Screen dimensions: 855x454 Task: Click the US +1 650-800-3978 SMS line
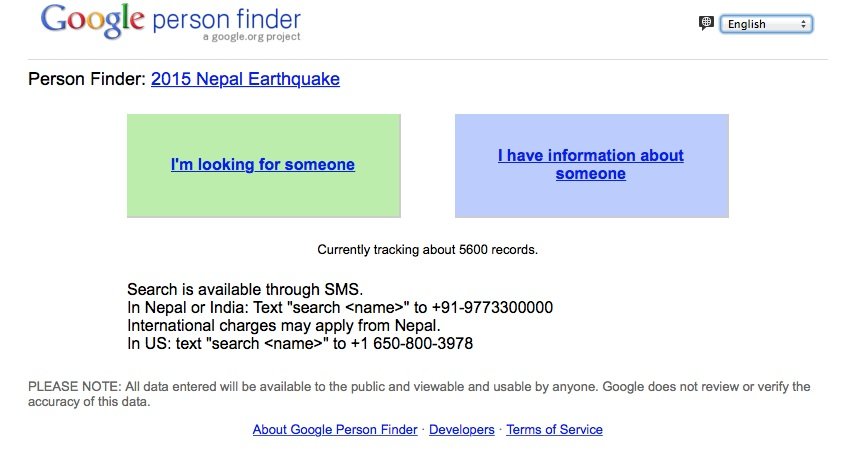[300, 344]
